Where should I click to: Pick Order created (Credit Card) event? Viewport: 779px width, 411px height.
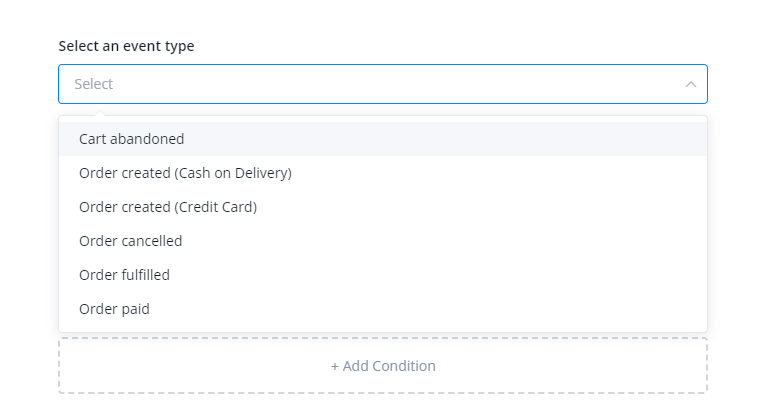point(168,207)
